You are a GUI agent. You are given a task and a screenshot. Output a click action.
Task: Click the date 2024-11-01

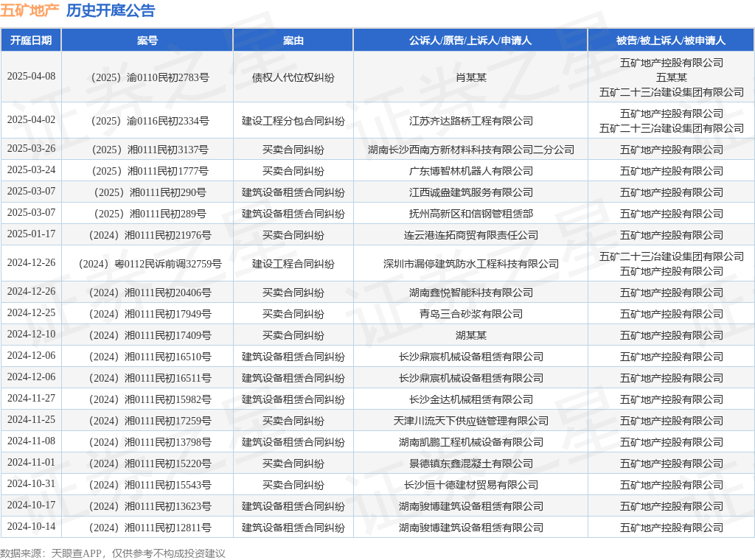tap(31, 462)
